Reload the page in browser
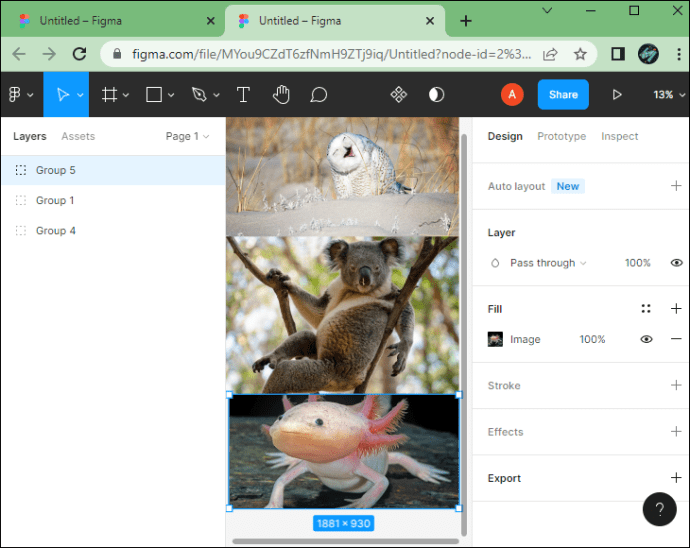The width and height of the screenshot is (690, 548). 80,54
